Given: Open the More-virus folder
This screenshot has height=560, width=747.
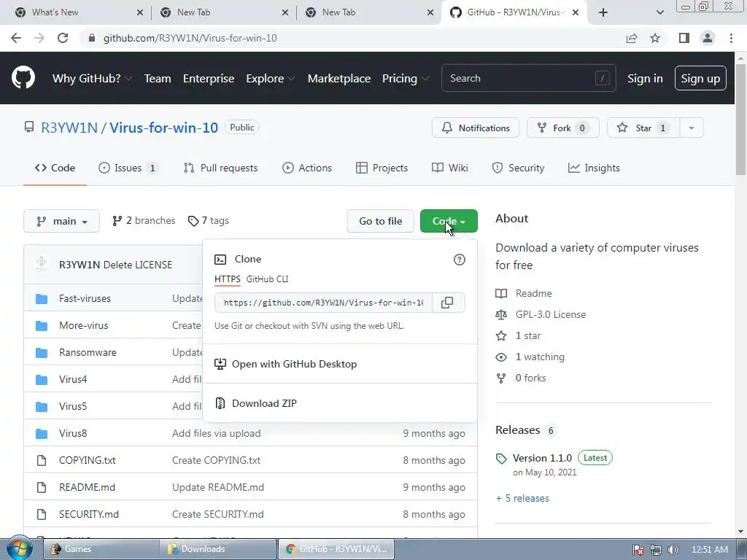Looking at the screenshot, I should (83, 325).
